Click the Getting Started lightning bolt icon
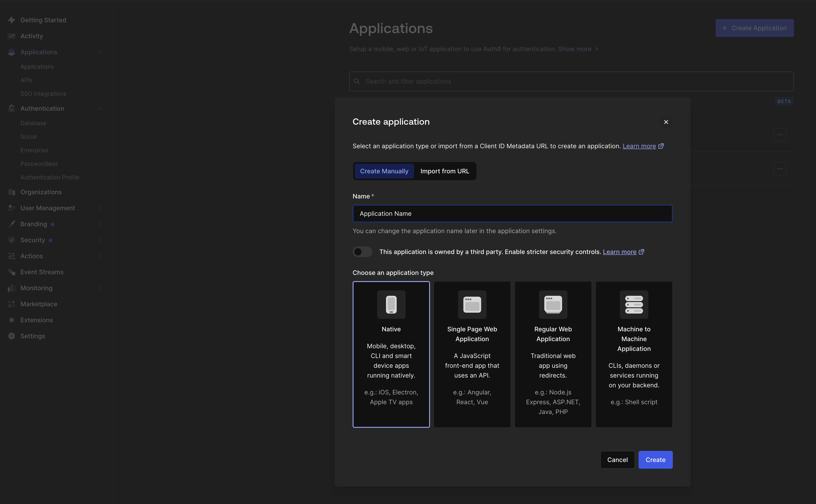This screenshot has height=504, width=816. [x=12, y=20]
